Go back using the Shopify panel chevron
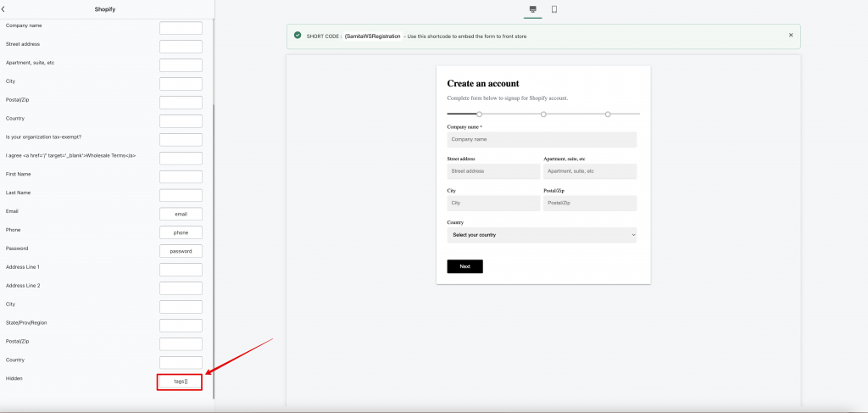This screenshot has width=868, height=413. coord(3,9)
